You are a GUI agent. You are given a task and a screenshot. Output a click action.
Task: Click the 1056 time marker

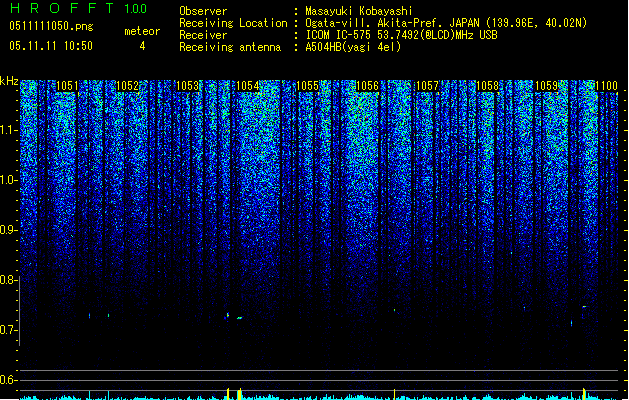pos(367,86)
